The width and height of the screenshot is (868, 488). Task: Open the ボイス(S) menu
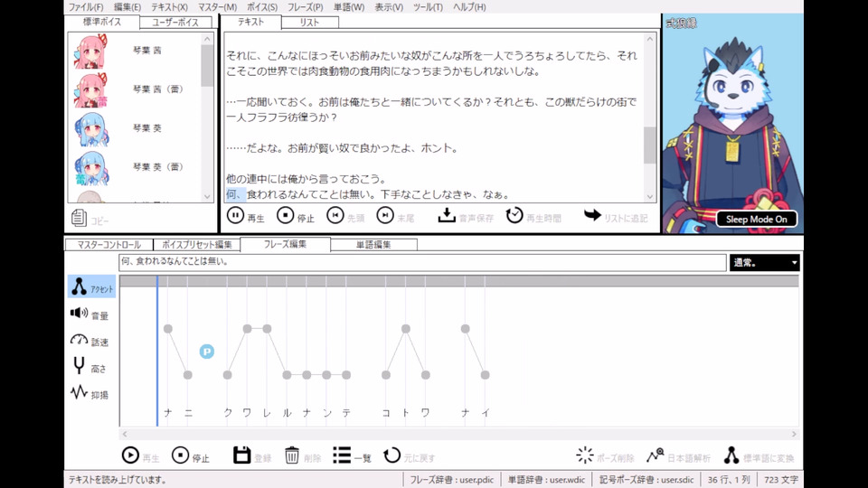tap(262, 7)
